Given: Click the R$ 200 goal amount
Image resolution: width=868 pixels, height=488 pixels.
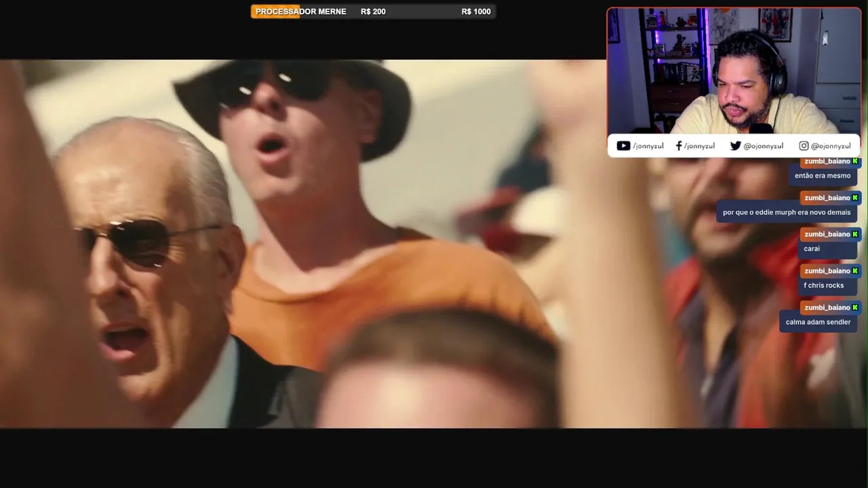Looking at the screenshot, I should [373, 12].
